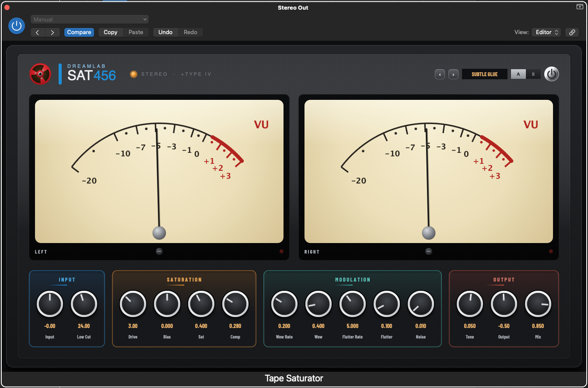Open the Manual preset dropdown
Screen dimensions: 588x388
[x=90, y=19]
